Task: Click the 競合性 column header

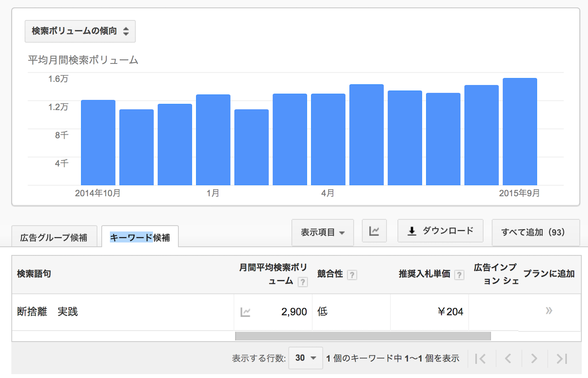Action: click(330, 274)
